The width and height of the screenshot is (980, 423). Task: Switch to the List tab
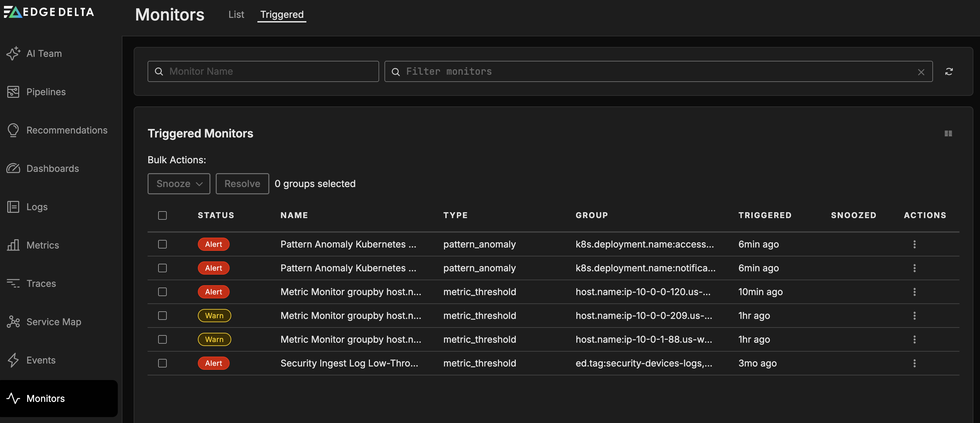point(236,15)
